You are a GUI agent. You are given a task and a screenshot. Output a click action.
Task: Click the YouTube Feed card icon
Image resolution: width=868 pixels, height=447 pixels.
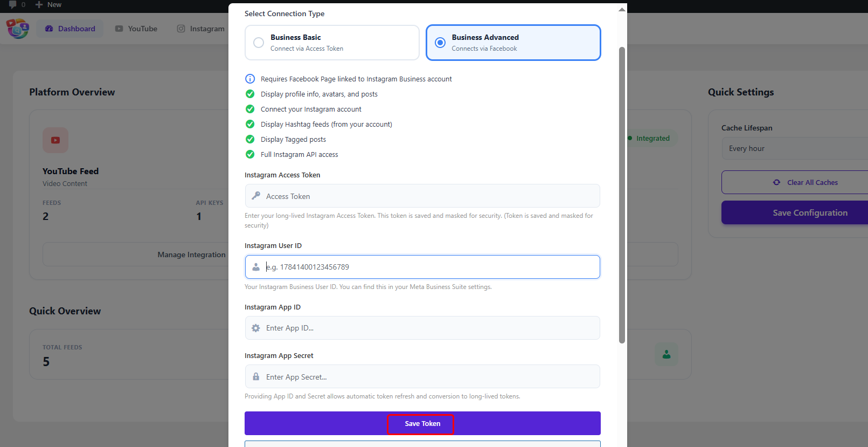coord(55,140)
